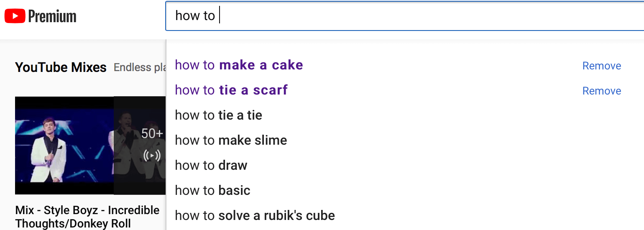
Task: Focus the search box containing 'how to'
Action: [x=405, y=16]
